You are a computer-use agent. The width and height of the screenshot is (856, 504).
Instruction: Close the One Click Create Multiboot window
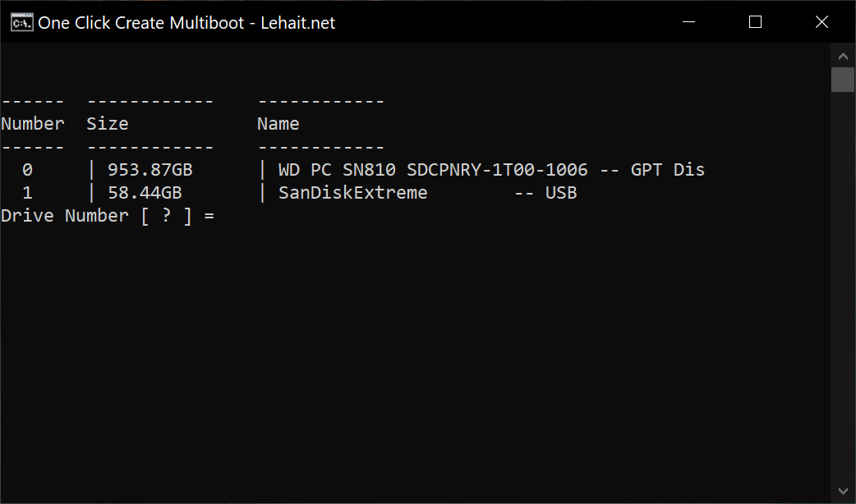[x=821, y=22]
